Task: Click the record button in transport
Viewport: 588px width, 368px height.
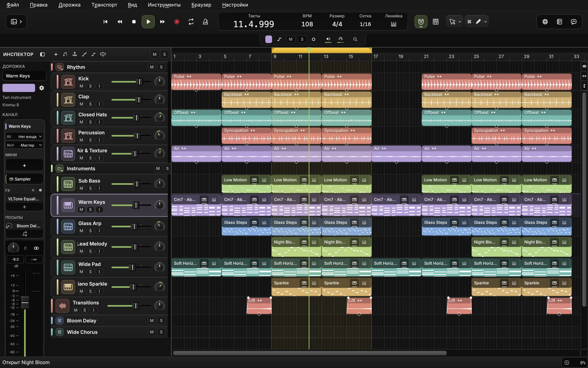Action: (x=177, y=22)
